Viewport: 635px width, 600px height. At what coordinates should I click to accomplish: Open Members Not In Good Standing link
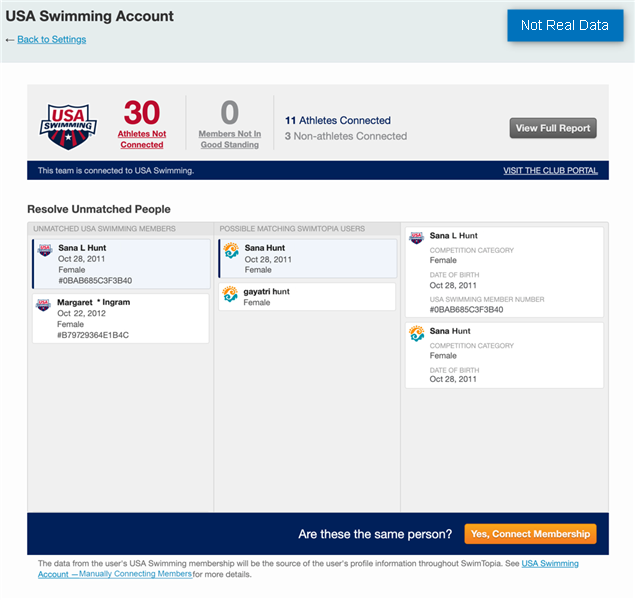point(229,139)
